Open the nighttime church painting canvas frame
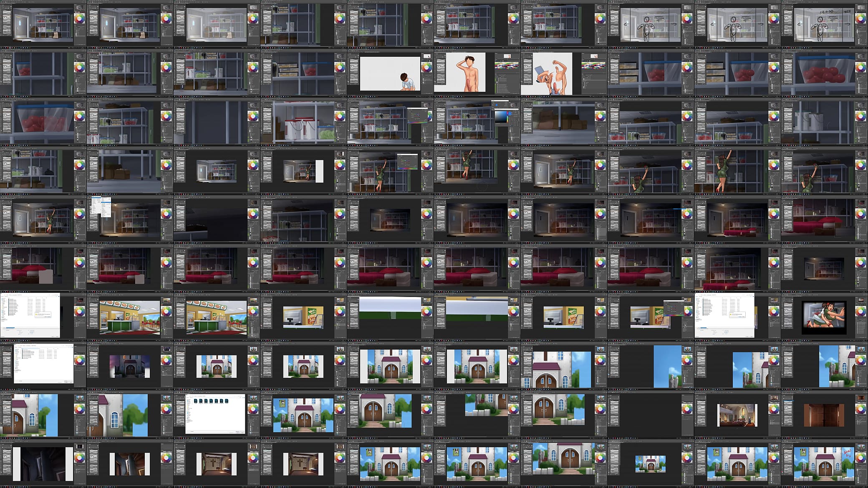Viewport: 868px width, 488px height. pos(129,367)
